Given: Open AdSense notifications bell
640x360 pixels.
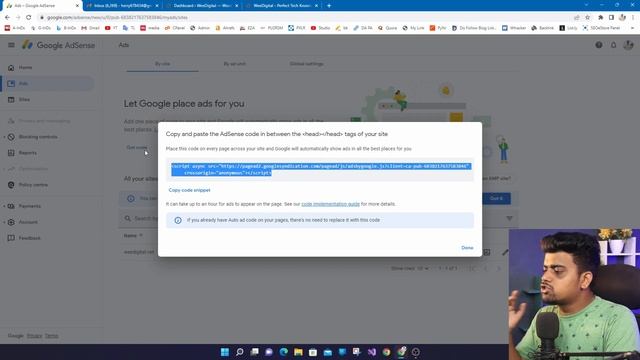Looking at the screenshot, I should [x=613, y=45].
